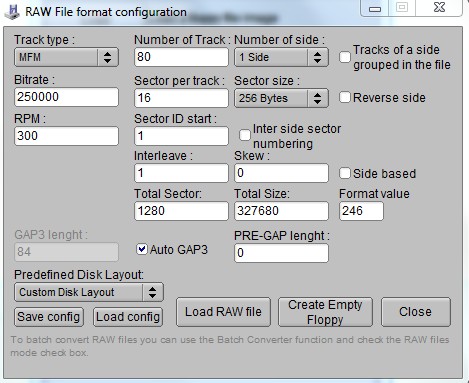Expand the Predefined Disk Layout dropdown

pos(89,292)
